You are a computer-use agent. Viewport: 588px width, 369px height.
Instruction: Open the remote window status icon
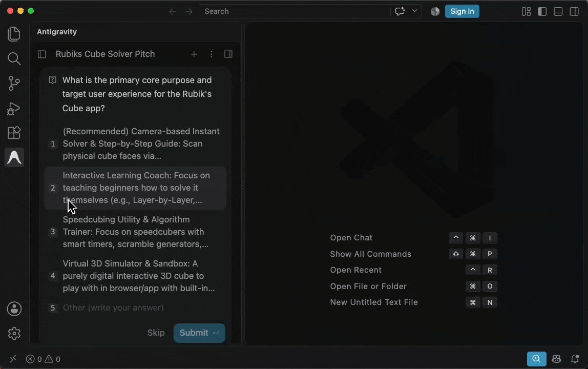[13, 359]
